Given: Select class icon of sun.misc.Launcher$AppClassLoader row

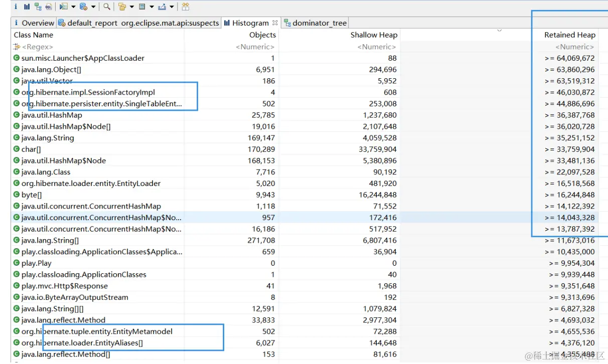Looking at the screenshot, I should (17, 58).
